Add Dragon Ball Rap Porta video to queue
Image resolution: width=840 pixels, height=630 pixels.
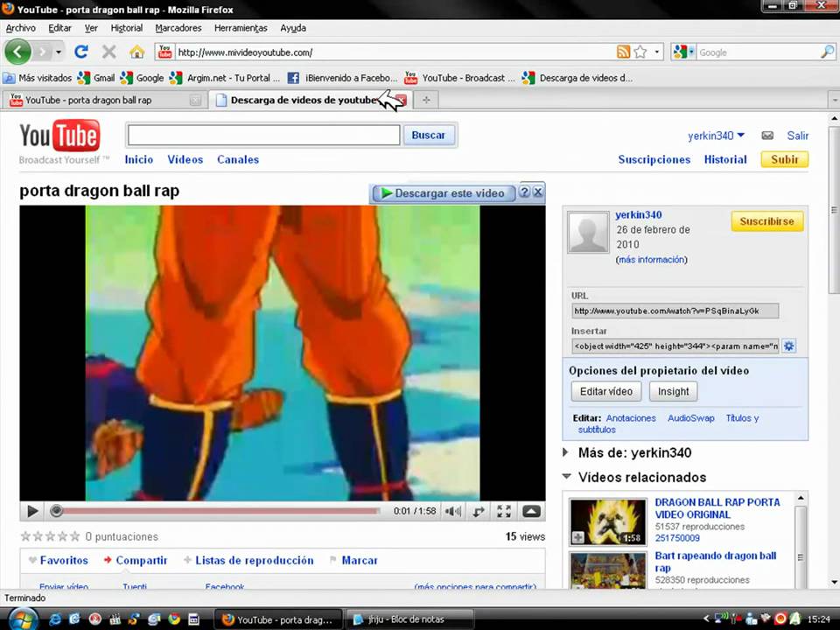[578, 537]
